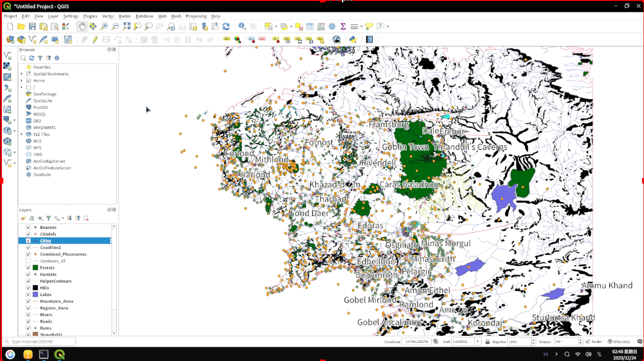
Task: Click the Add Delimited Text Layer icon
Action: click(x=7, y=88)
